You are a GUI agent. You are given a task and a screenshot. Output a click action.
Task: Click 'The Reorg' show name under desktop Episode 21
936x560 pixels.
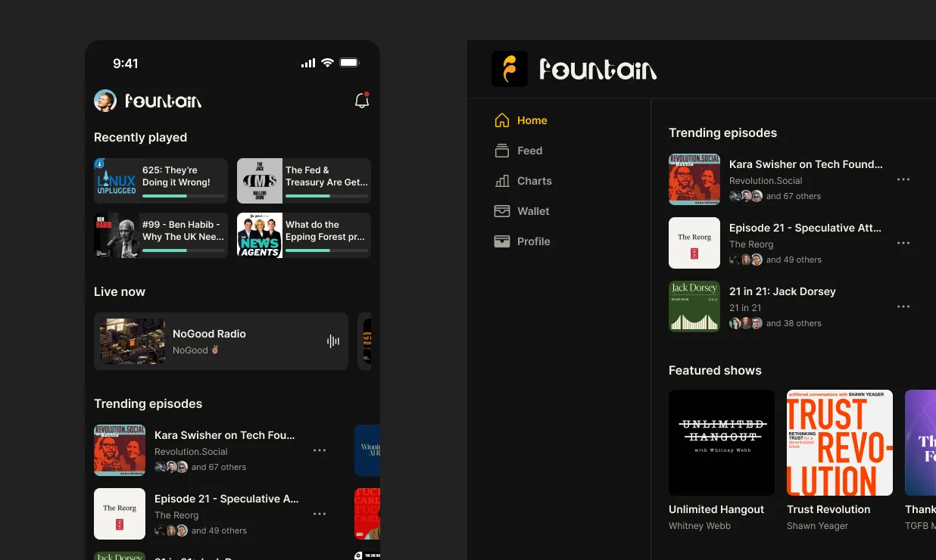751,244
